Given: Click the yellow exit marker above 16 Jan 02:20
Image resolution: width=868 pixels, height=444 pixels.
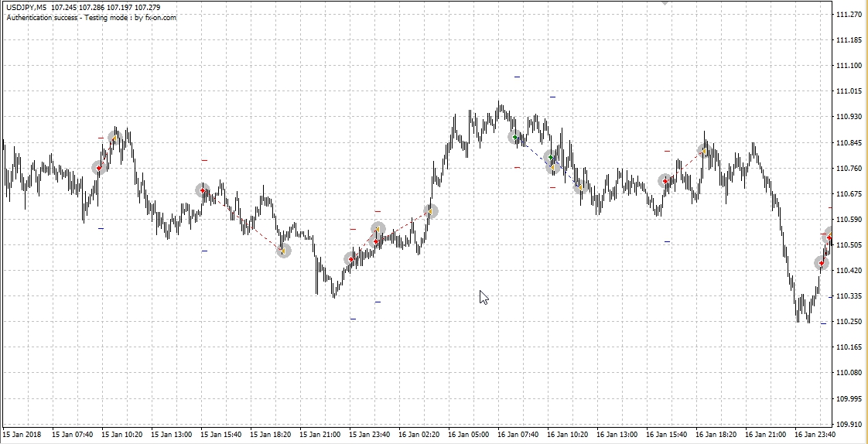Looking at the screenshot, I should [431, 211].
